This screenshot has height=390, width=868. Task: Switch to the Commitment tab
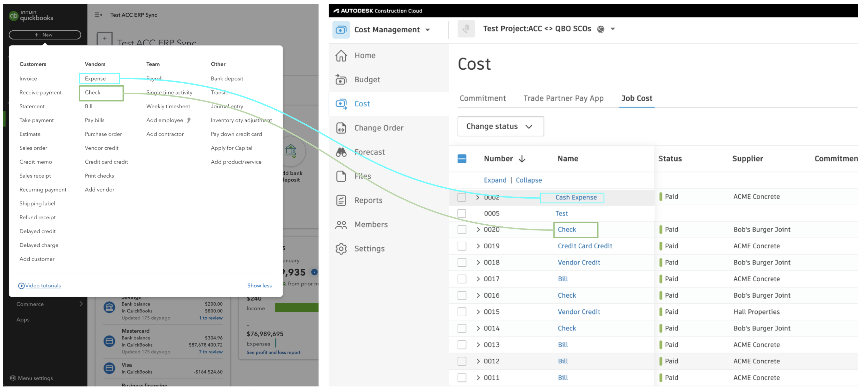coord(483,99)
